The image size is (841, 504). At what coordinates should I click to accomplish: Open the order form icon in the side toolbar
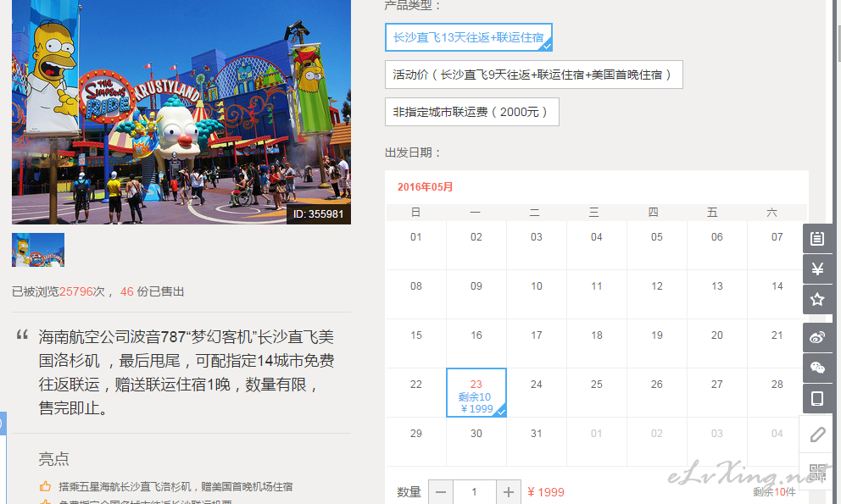point(817,239)
